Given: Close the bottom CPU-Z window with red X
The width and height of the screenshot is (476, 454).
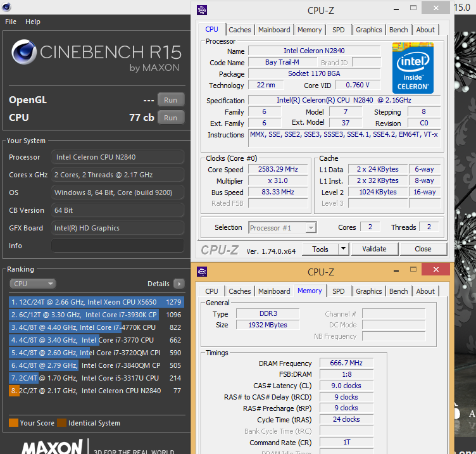Looking at the screenshot, I should 436,269.
